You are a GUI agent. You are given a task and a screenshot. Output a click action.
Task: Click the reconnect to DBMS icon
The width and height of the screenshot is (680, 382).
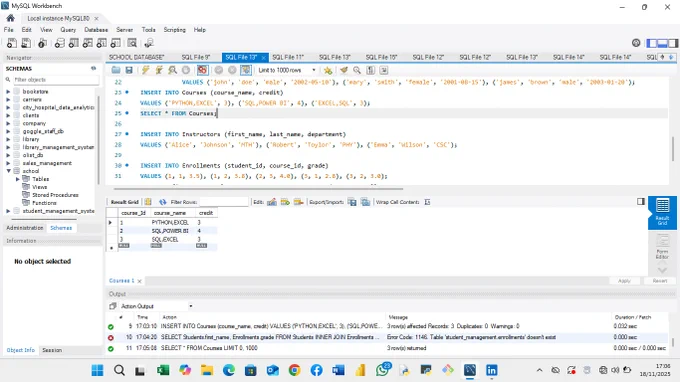coord(149,43)
